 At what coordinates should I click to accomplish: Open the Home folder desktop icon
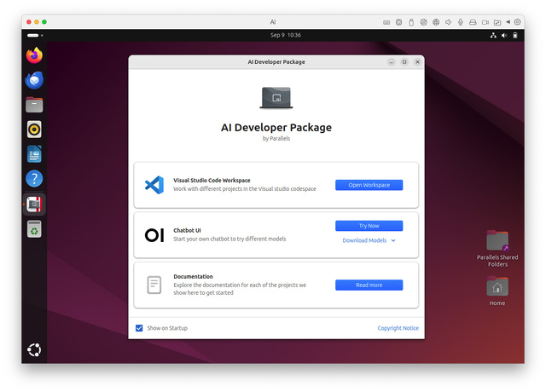(497, 291)
